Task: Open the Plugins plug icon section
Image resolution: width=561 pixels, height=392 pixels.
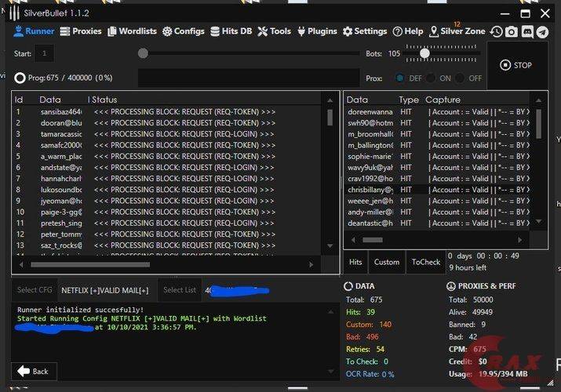Action: [317, 31]
